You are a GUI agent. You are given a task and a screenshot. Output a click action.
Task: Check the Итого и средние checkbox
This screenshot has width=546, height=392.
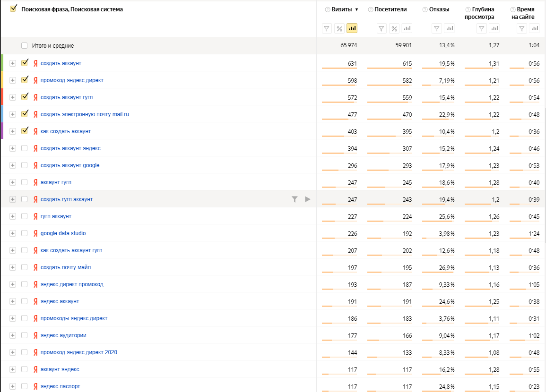(25, 45)
